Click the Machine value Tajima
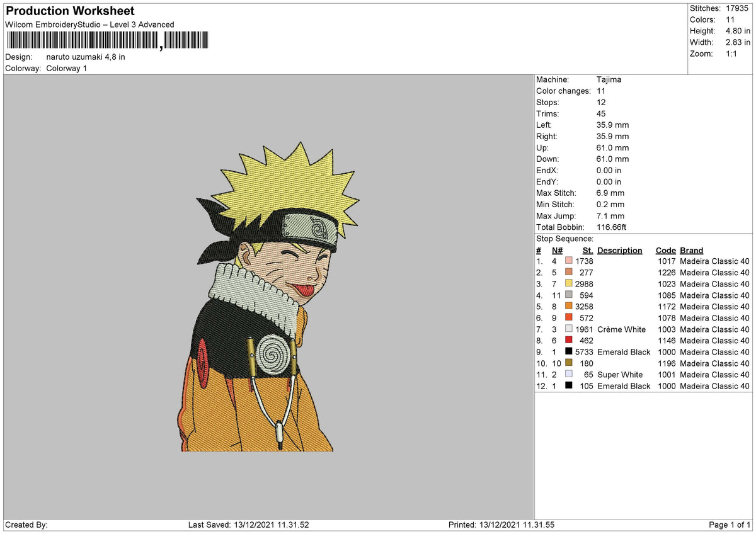Screen dimensions: 756x534 point(610,80)
